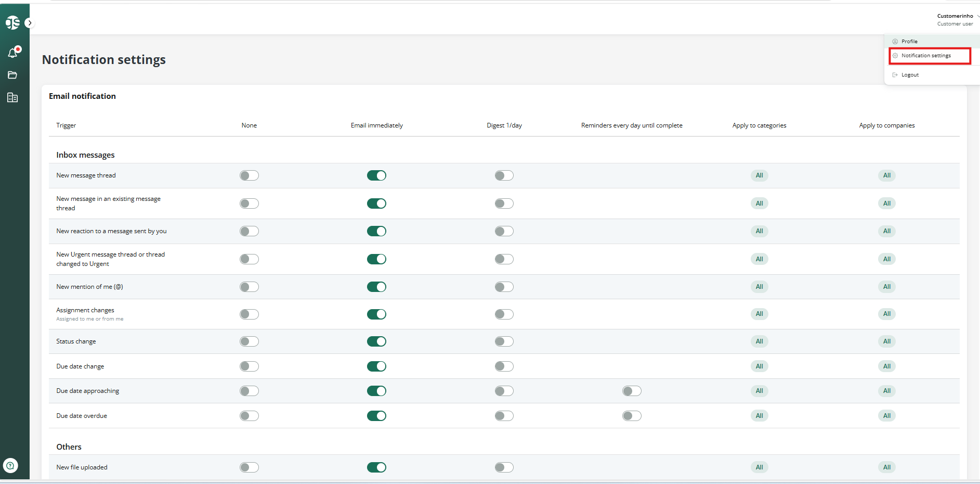
Task: Turn off Email immediately for New mention of me
Action: 376,287
